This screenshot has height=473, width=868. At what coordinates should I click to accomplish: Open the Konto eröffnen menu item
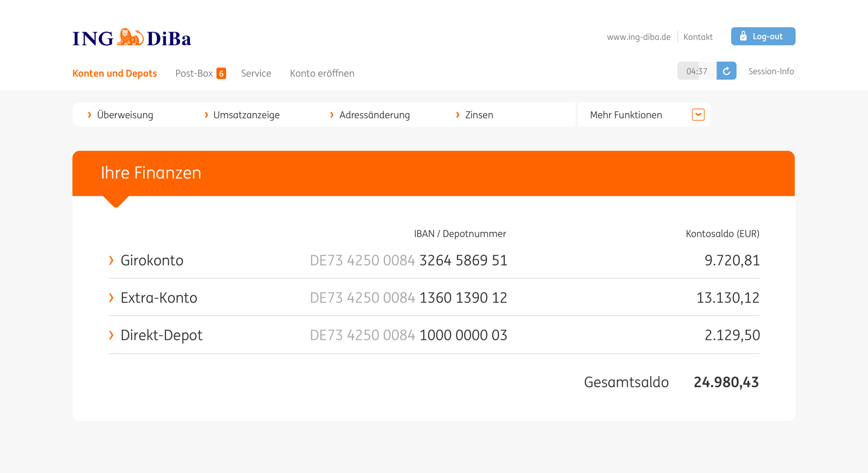point(322,73)
